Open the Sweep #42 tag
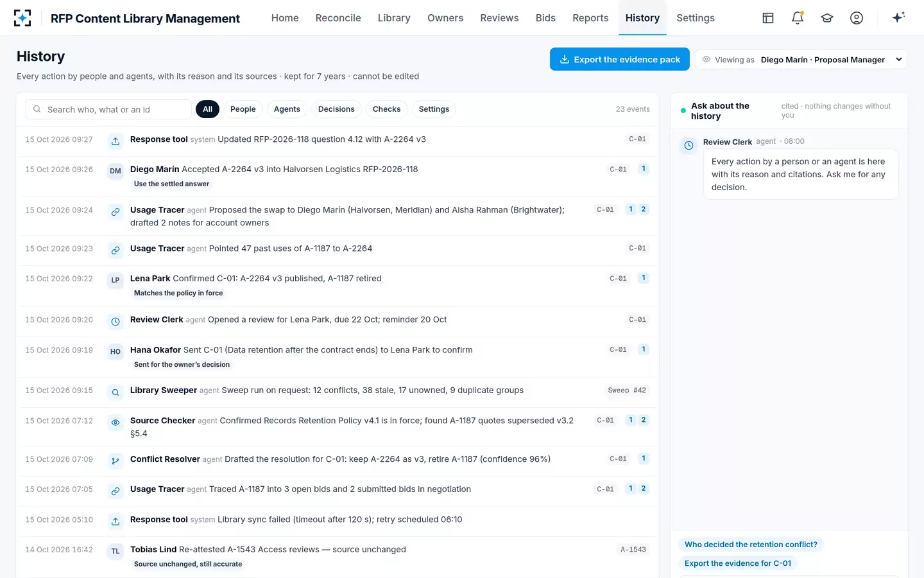Screen dimensions: 924x578 (x=627, y=390)
